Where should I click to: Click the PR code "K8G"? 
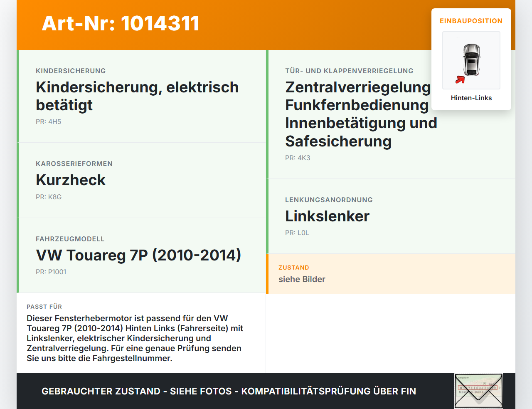(49, 197)
